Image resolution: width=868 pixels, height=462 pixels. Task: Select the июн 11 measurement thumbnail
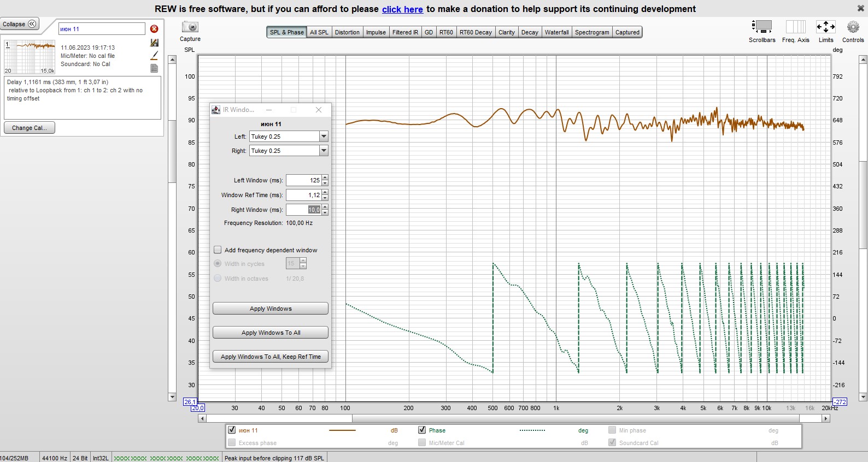tap(30, 57)
